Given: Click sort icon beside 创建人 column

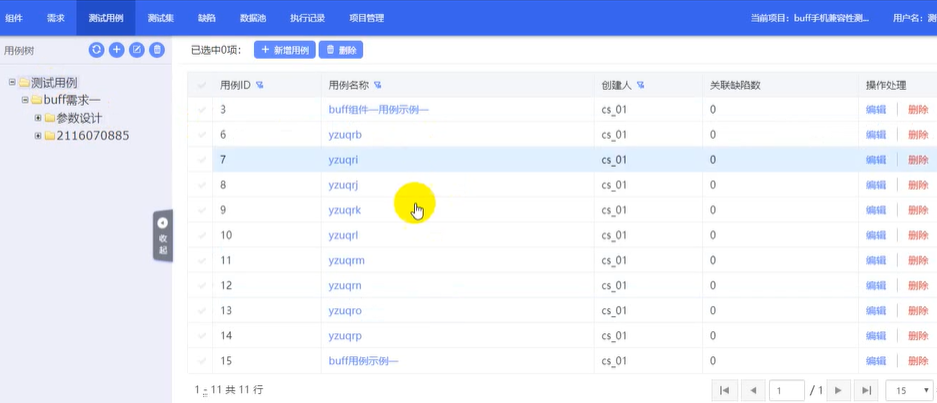Looking at the screenshot, I should point(640,85).
